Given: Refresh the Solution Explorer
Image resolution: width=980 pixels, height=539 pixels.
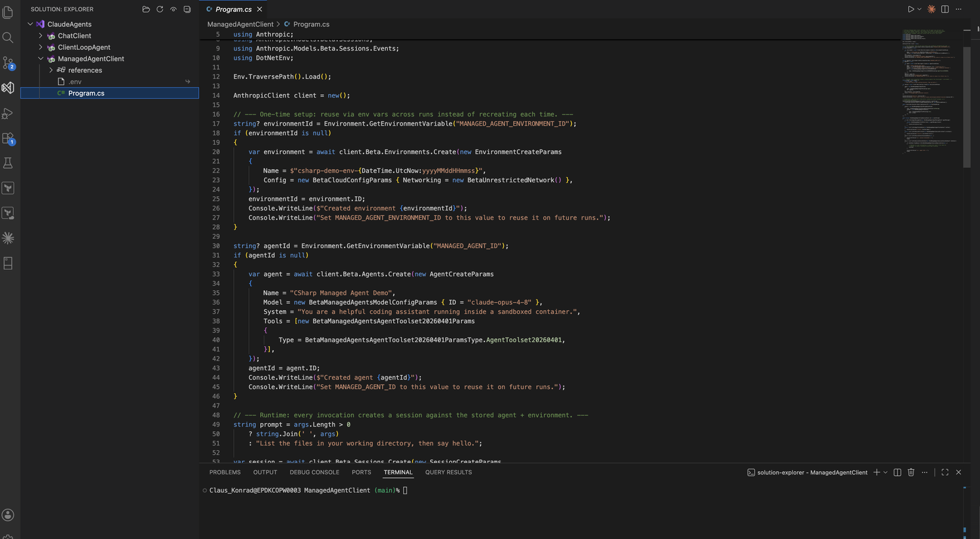Looking at the screenshot, I should point(160,9).
